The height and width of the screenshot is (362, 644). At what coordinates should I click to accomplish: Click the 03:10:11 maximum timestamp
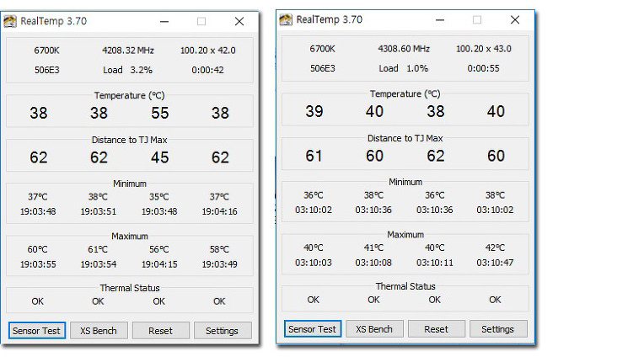(435, 263)
